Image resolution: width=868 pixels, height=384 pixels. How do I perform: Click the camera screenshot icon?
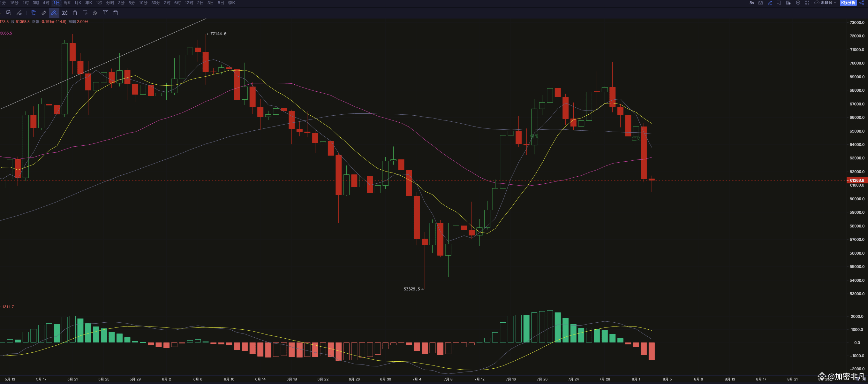(x=760, y=3)
